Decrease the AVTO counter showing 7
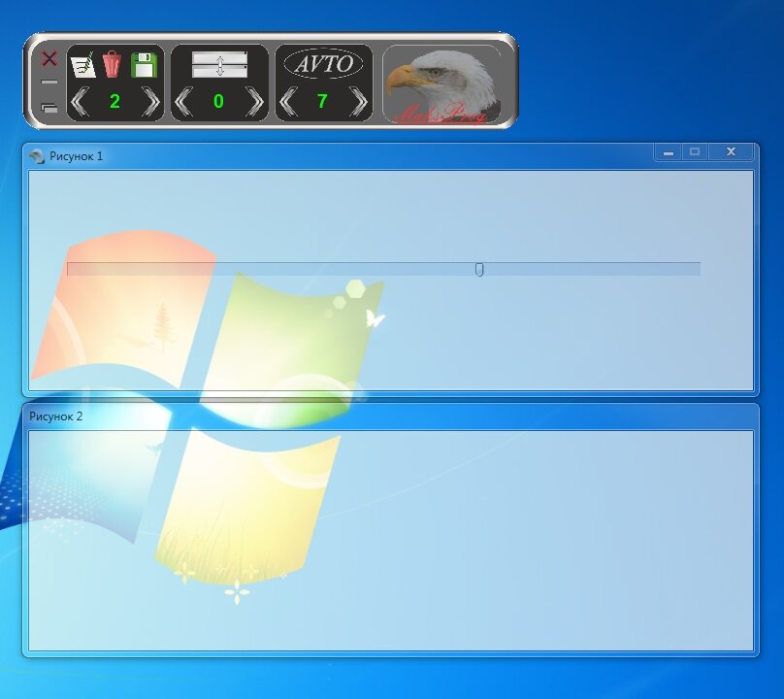 pyautogui.click(x=288, y=102)
